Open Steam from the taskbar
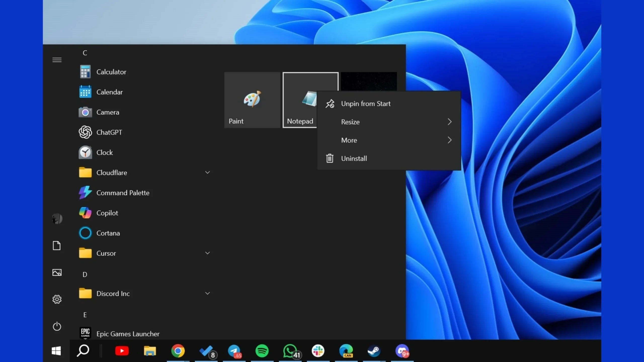644x362 pixels. tap(374, 351)
